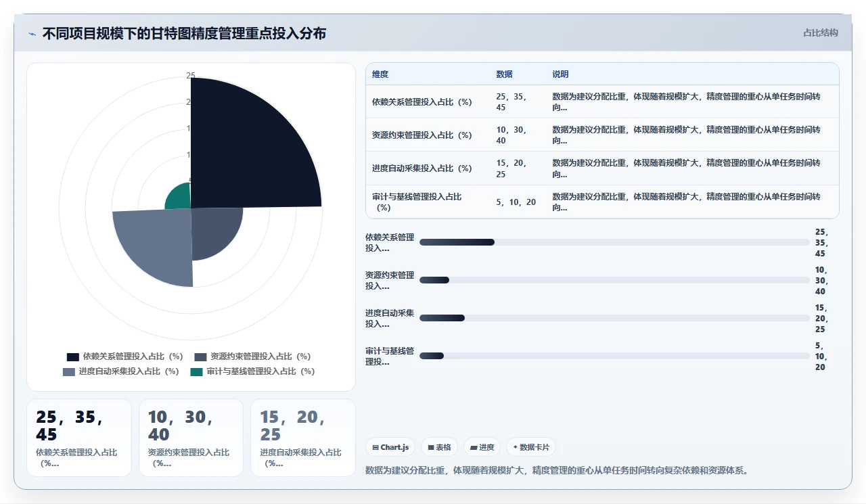Image resolution: width=866 pixels, height=504 pixels.
Task: Click table cell value 5, 10, 20
Action: click(x=516, y=202)
